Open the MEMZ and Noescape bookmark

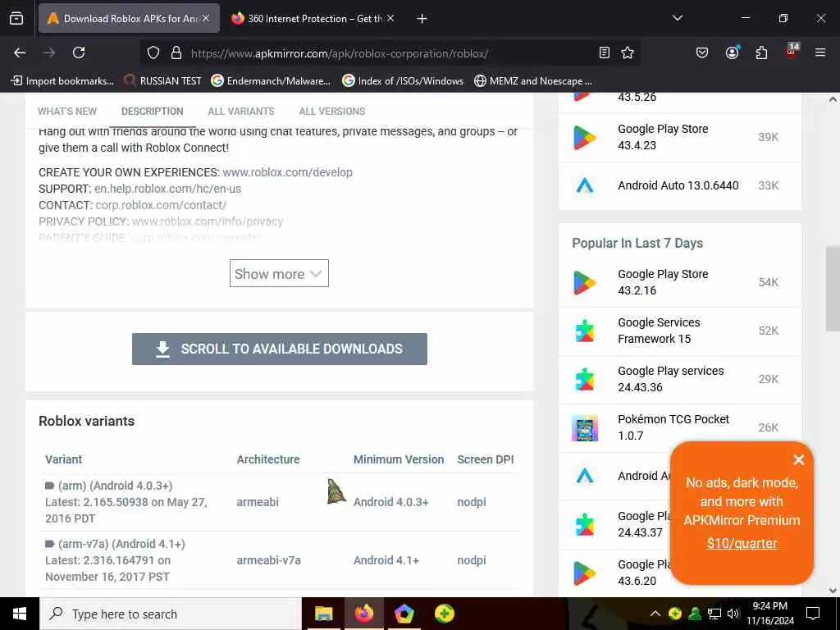coord(533,81)
